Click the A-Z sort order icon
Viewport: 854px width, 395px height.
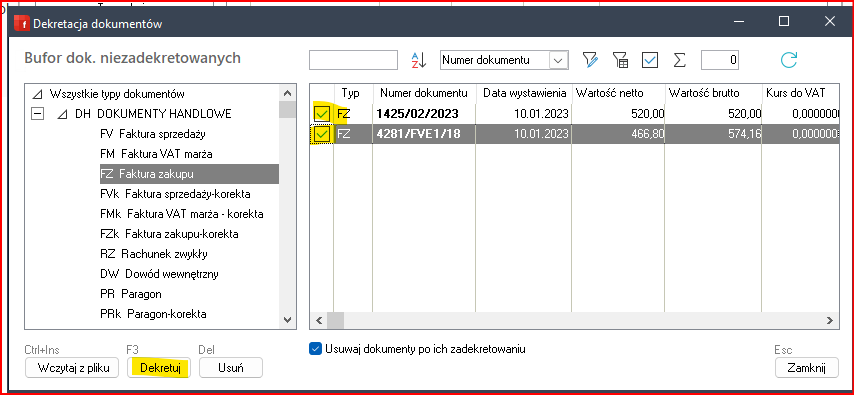click(418, 60)
